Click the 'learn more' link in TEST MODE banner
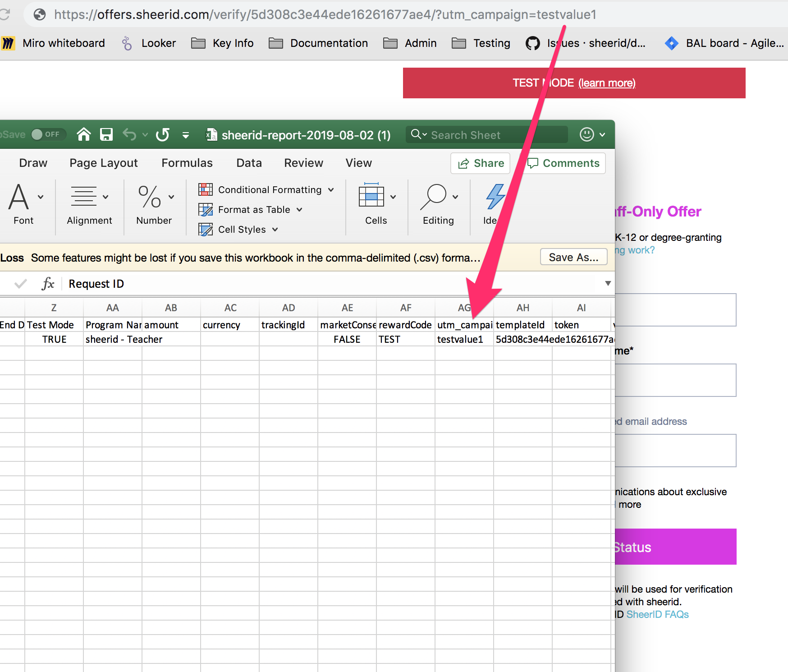788x672 pixels. (607, 83)
